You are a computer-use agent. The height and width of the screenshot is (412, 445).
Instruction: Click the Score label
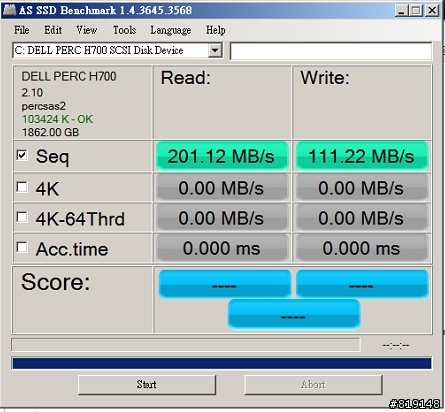[56, 283]
